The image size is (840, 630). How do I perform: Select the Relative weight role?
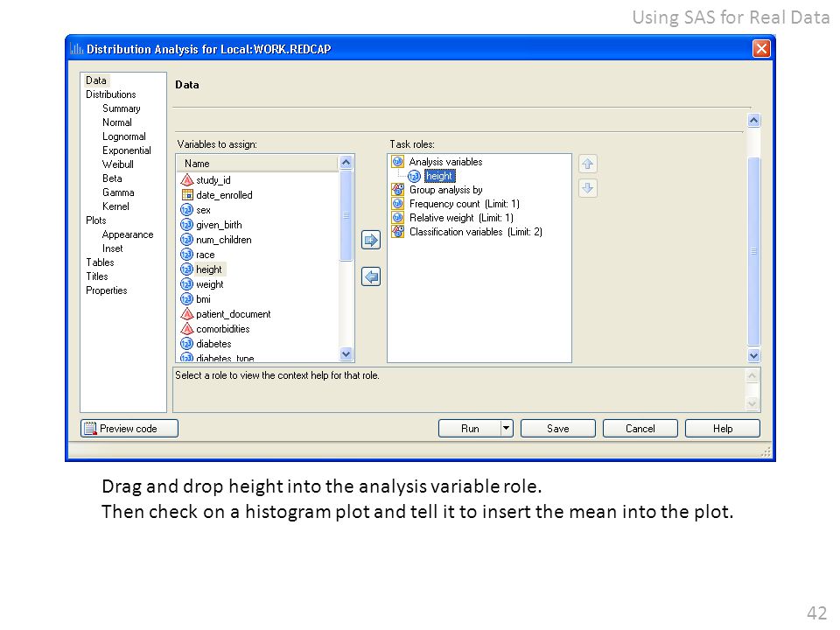tap(461, 218)
